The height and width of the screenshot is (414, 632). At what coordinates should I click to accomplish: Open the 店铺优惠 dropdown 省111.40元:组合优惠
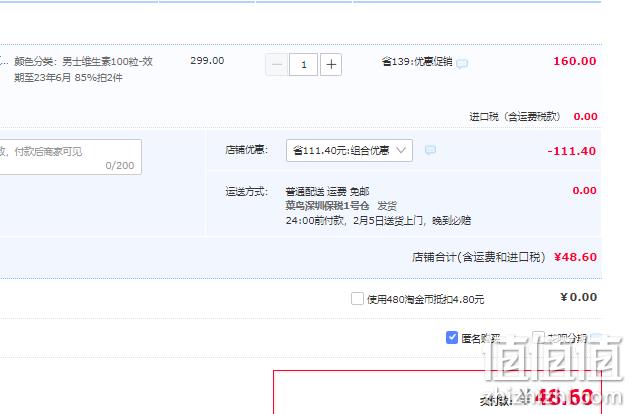349,150
